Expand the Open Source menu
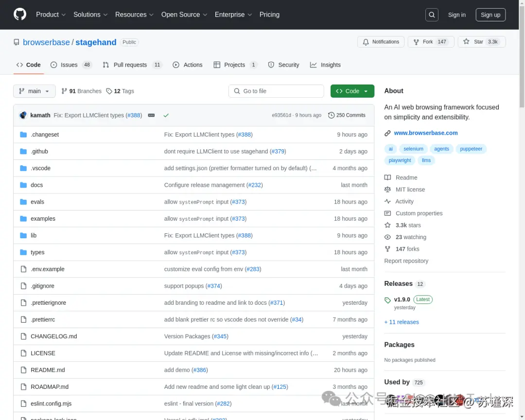525x420 pixels. click(x=184, y=15)
